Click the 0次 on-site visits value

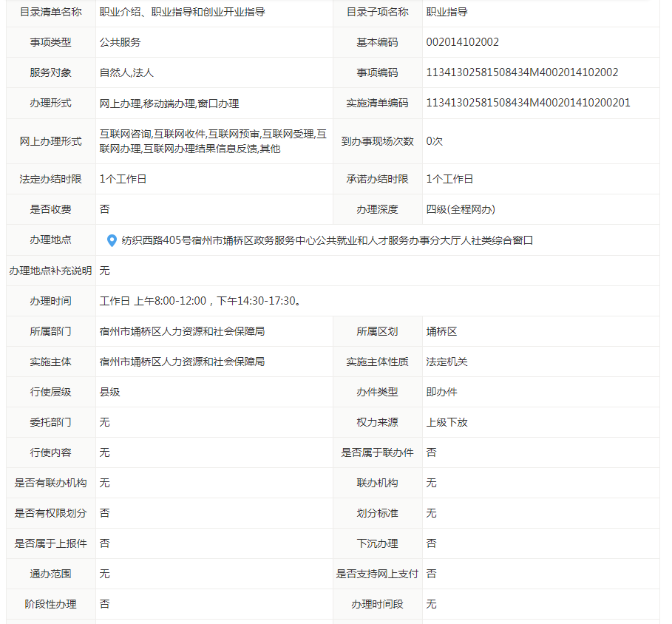tap(434, 141)
